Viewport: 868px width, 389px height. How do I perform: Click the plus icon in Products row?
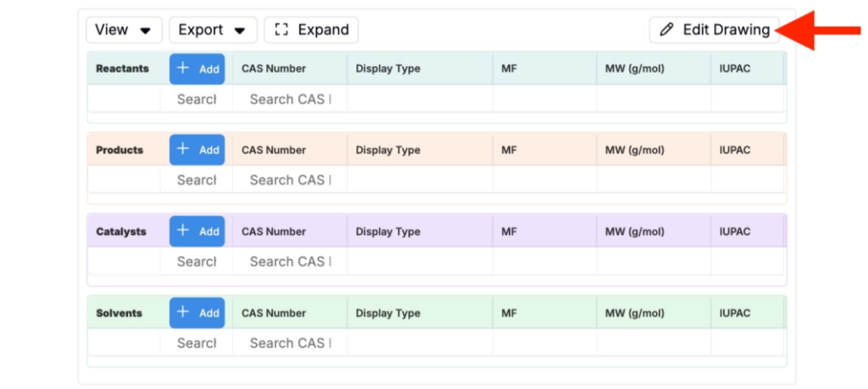point(183,149)
